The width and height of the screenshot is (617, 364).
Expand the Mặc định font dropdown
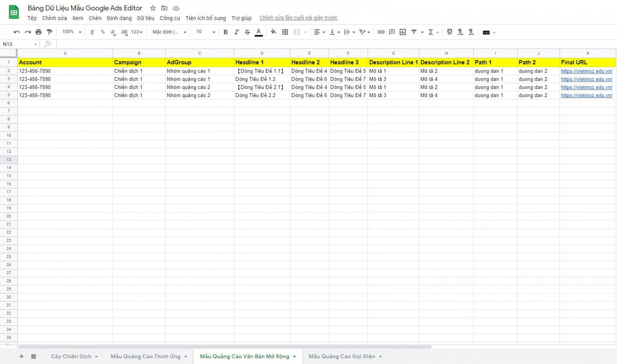pos(170,32)
